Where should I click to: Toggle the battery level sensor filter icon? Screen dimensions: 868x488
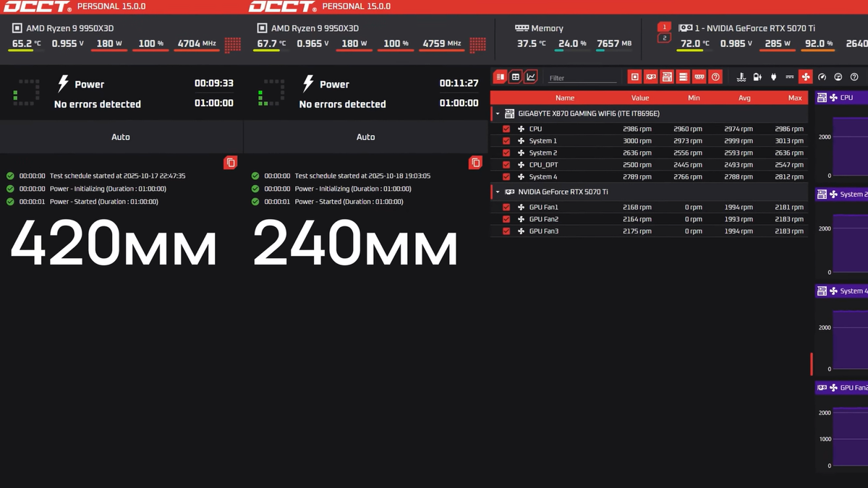coord(757,77)
